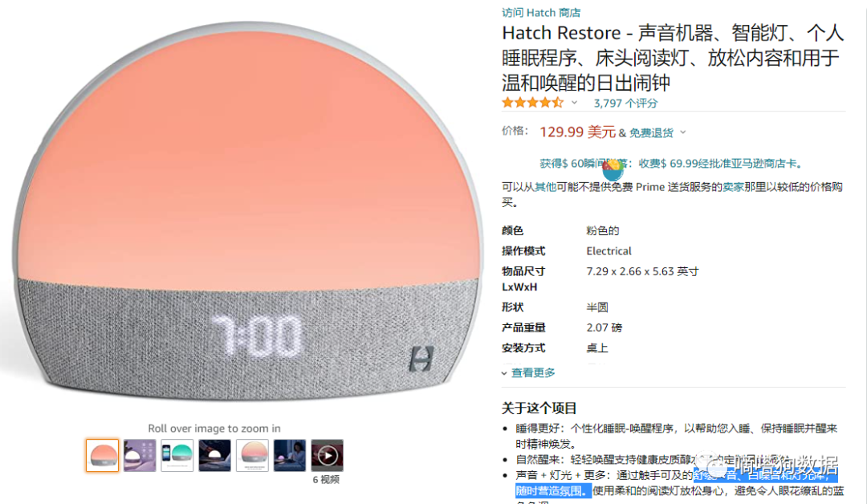Viewport: 867px width, 504px height.
Task: Click the 卖家 link
Action: 733,187
